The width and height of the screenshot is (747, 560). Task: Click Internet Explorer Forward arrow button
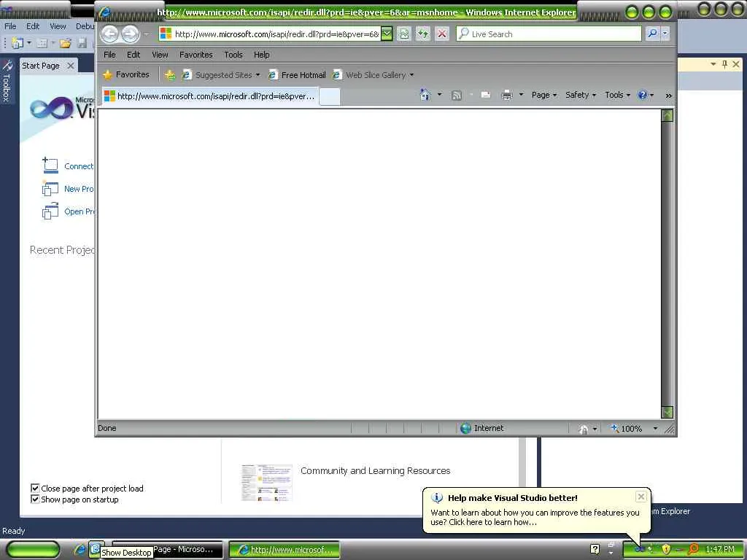(x=130, y=34)
